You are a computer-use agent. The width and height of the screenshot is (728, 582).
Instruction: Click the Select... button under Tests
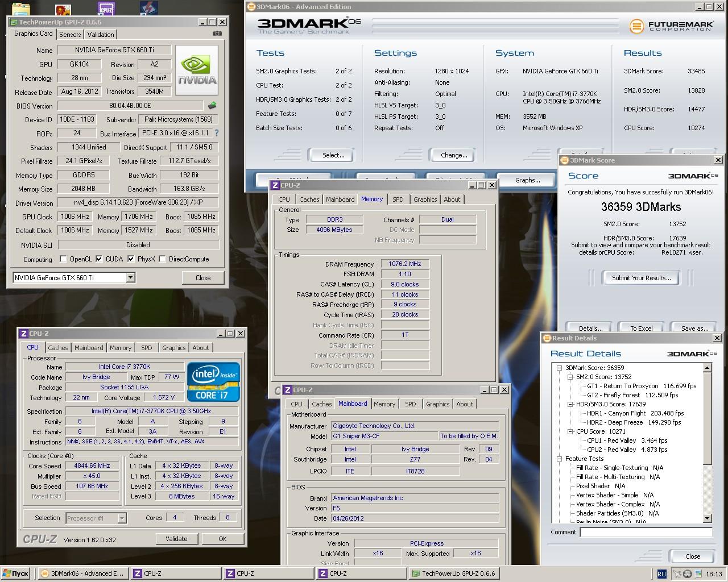pyautogui.click(x=333, y=155)
